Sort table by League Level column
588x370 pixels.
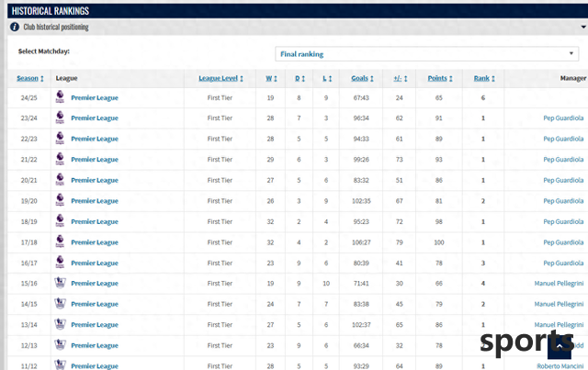click(220, 78)
